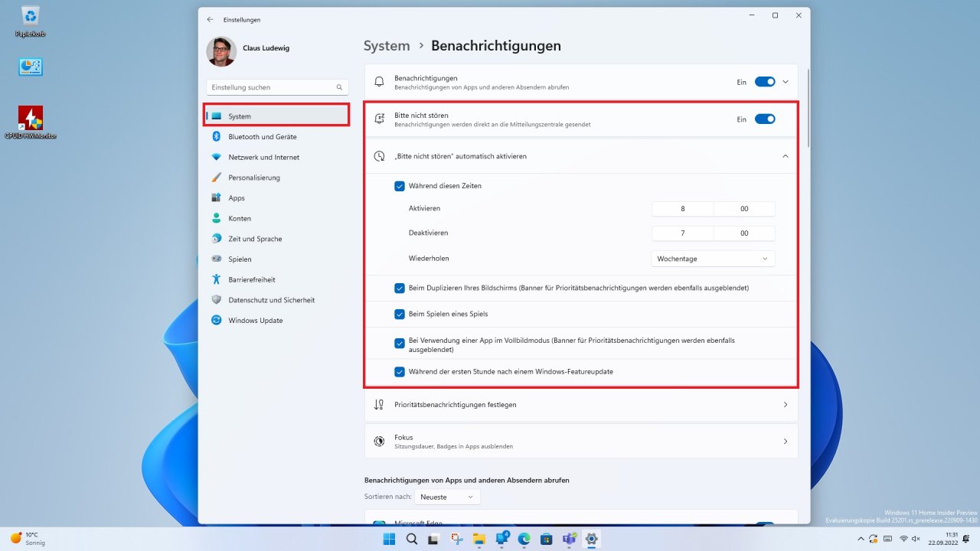Click the back arrow in Einstellungen
This screenshot has width=980, height=551.
pos(211,19)
